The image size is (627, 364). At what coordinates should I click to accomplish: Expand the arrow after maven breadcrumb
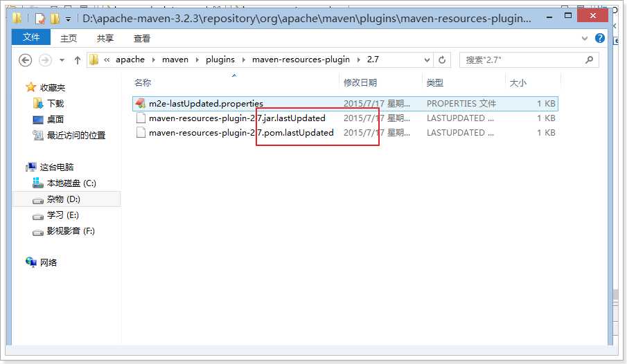point(197,60)
